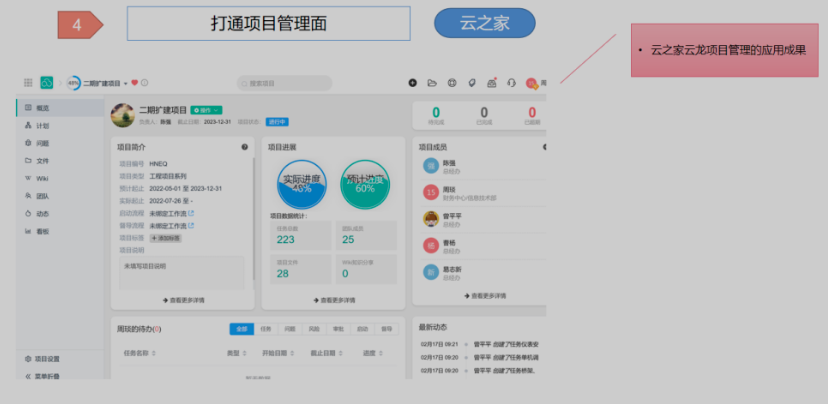Click the lifebuoy help icon

tap(452, 83)
